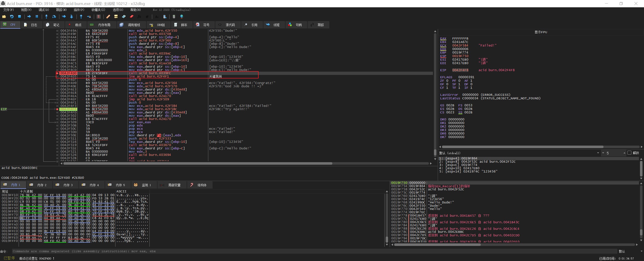The image size is (644, 261).
Task: Click the Scylla 'S' plugin icon
Action: pyautogui.click(x=99, y=17)
